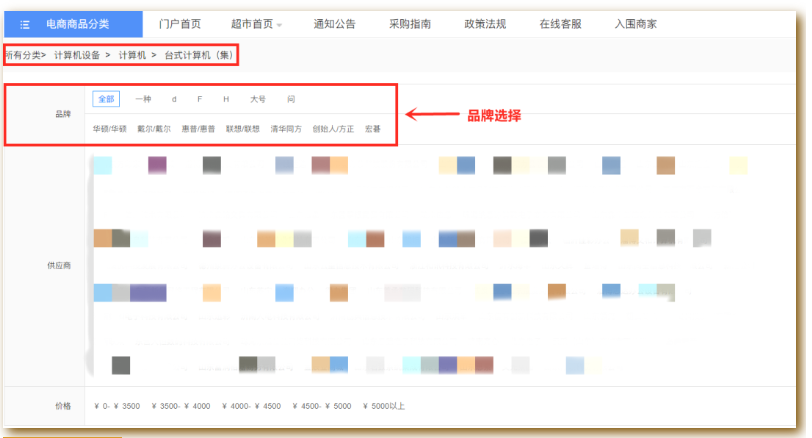The height and width of the screenshot is (438, 812).
Task: Click the 入围商家 navigation item
Action: [x=635, y=24]
